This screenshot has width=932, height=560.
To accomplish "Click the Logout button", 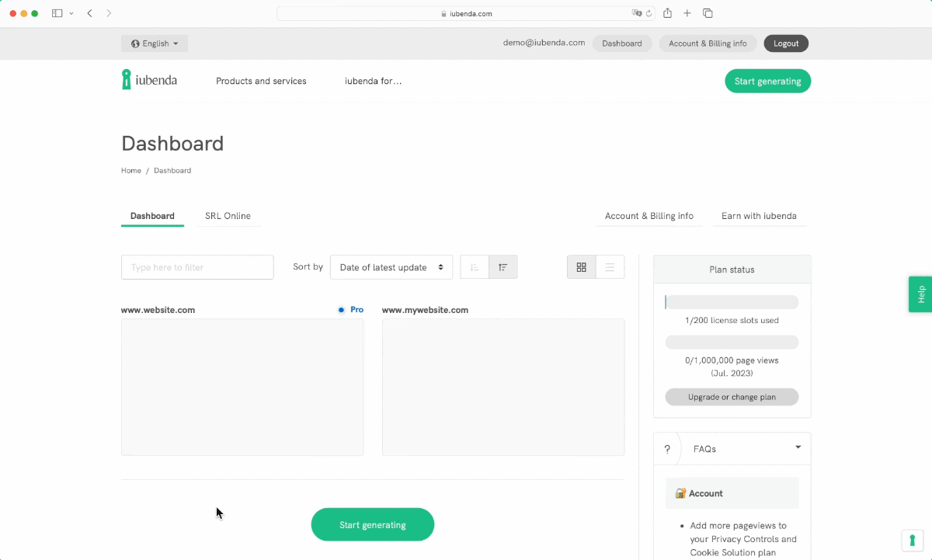I will [786, 43].
